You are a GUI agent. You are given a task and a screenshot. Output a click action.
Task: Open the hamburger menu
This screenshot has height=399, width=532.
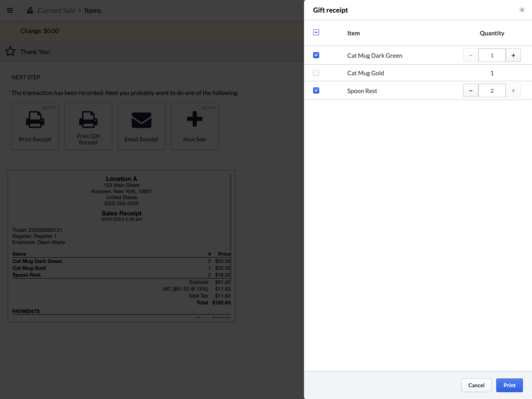click(10, 10)
